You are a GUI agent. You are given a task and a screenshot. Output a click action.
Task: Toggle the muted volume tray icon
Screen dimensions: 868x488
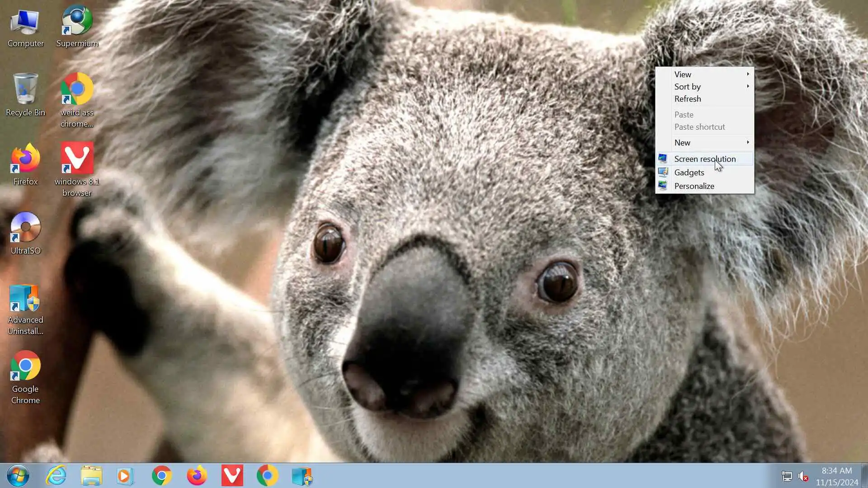click(803, 476)
